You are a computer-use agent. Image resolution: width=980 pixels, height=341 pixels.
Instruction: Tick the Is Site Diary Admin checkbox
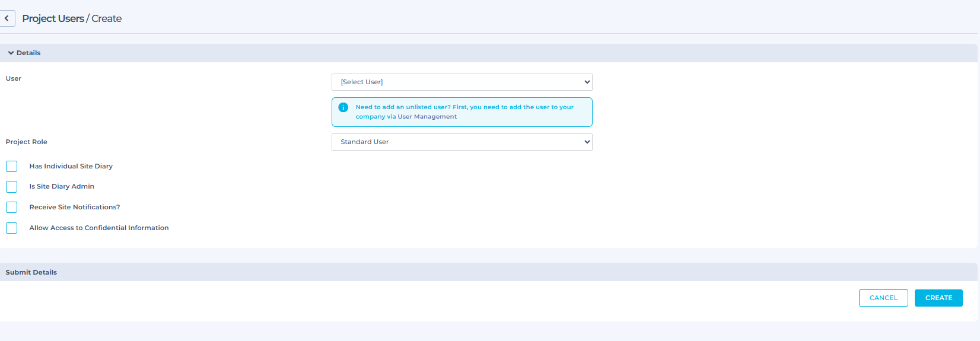click(x=12, y=187)
